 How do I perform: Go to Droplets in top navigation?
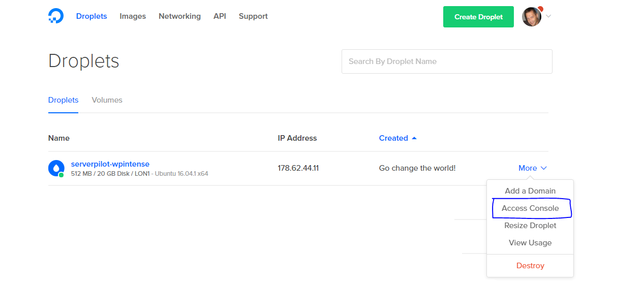coord(91,16)
